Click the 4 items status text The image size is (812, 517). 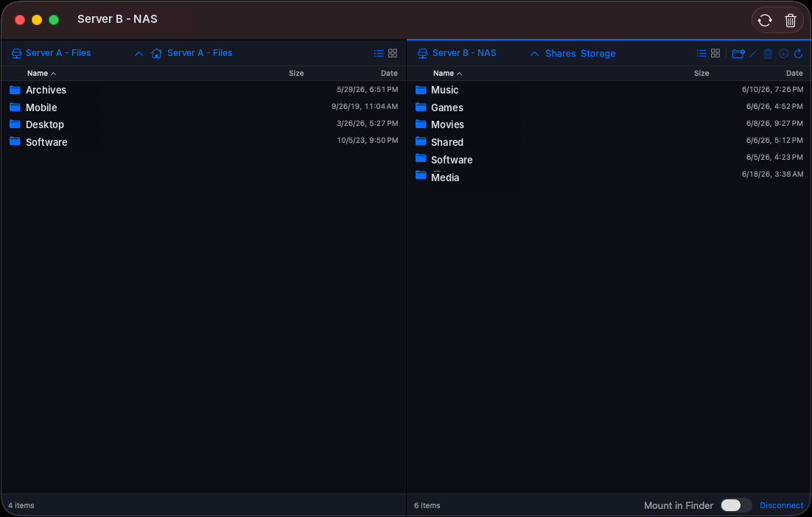(x=21, y=506)
